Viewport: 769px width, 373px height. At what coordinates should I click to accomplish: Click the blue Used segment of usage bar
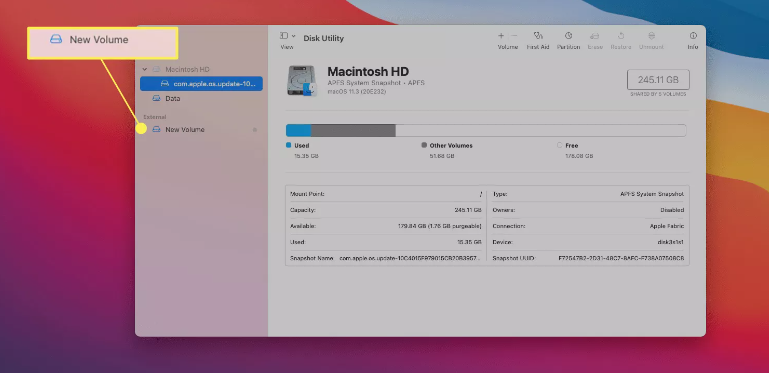[299, 130]
